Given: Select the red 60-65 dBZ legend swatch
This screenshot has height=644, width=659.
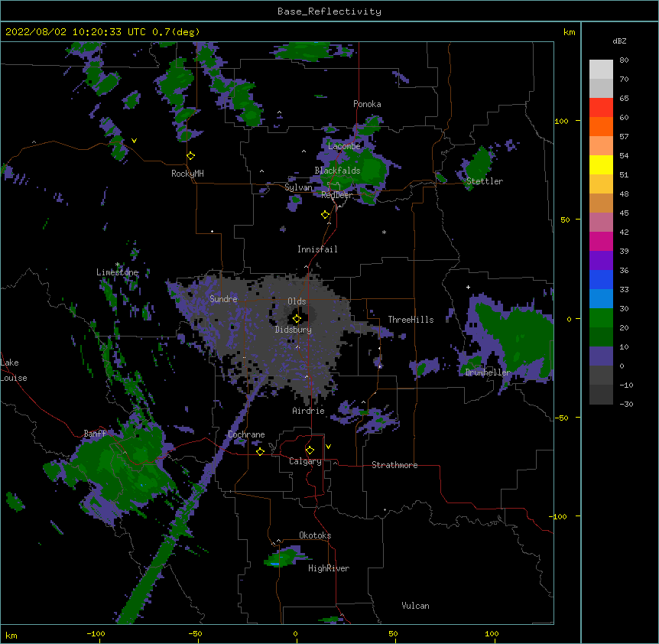Looking at the screenshot, I should pyautogui.click(x=601, y=108).
